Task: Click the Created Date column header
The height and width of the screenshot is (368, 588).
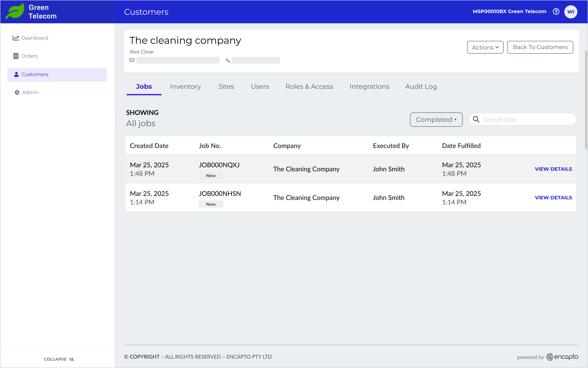Action: (149, 146)
